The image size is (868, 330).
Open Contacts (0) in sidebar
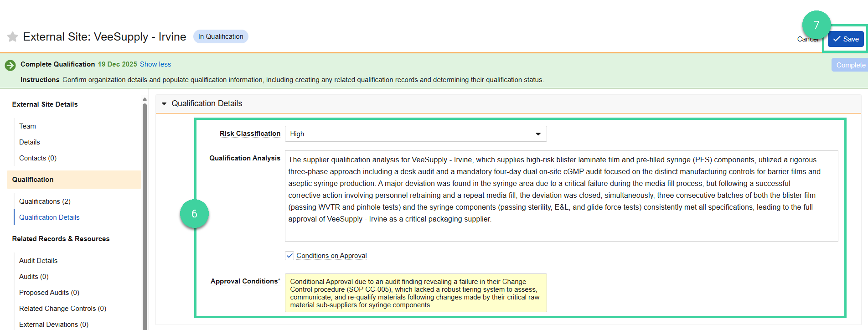(38, 158)
